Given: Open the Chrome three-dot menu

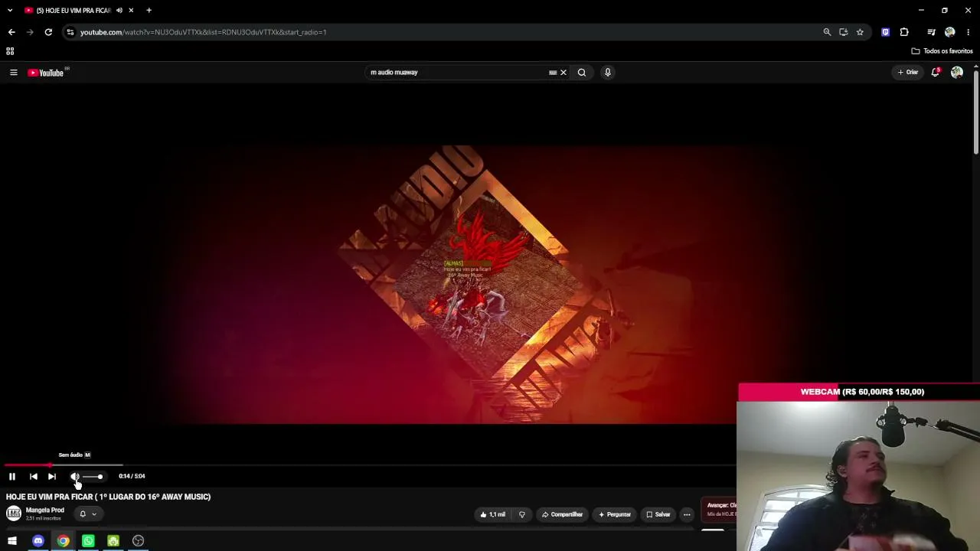Looking at the screenshot, I should pyautogui.click(x=969, y=32).
